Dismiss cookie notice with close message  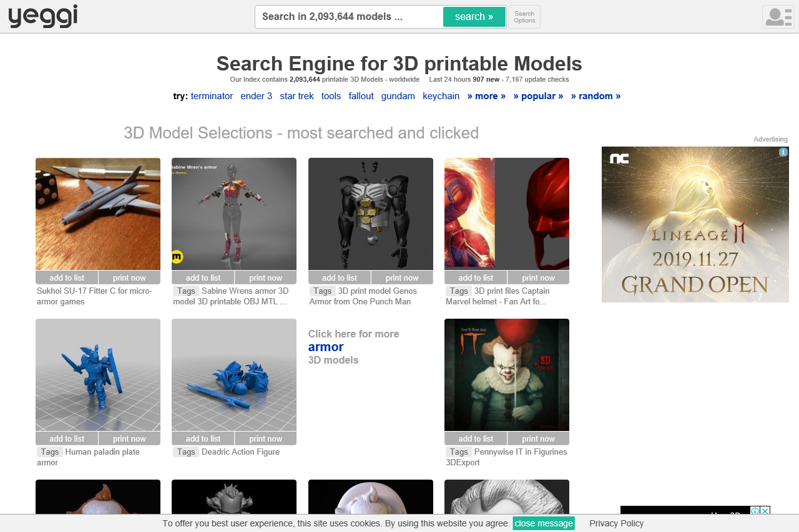pyautogui.click(x=543, y=523)
